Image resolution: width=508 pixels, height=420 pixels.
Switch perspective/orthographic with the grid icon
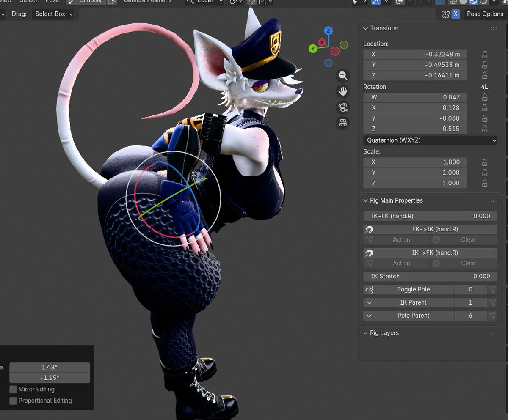pyautogui.click(x=342, y=123)
